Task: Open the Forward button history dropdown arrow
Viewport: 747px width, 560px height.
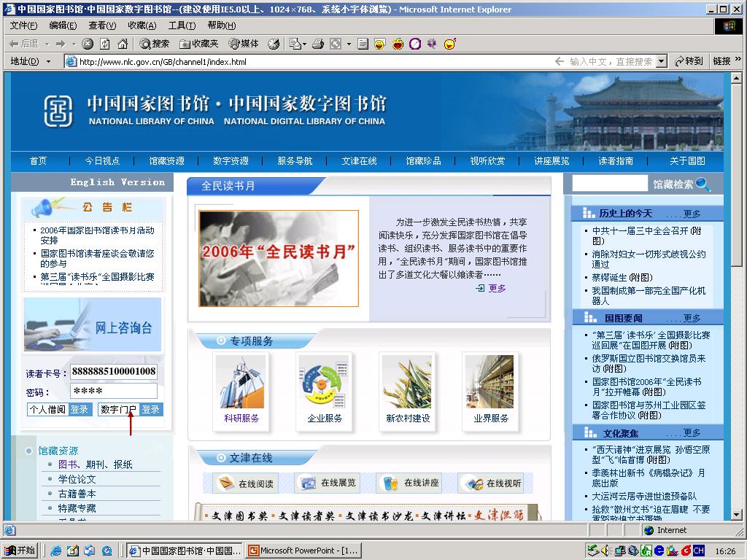Action: [74, 44]
